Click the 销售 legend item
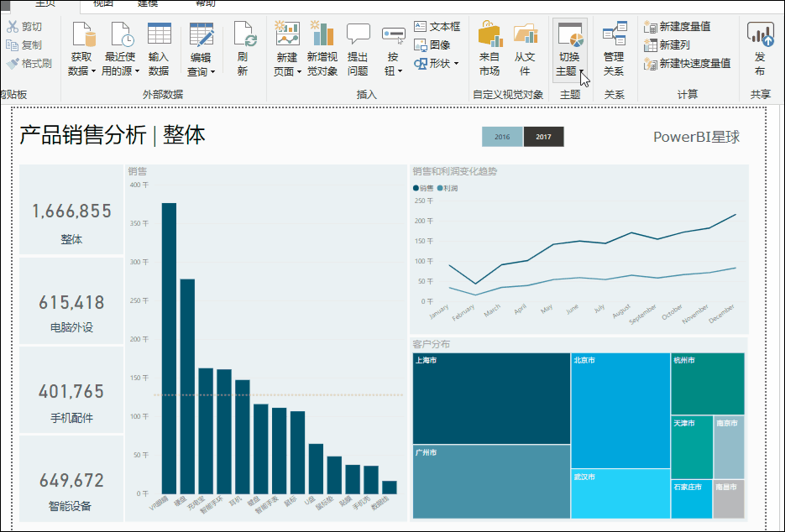This screenshot has height=532, width=785. [423, 188]
